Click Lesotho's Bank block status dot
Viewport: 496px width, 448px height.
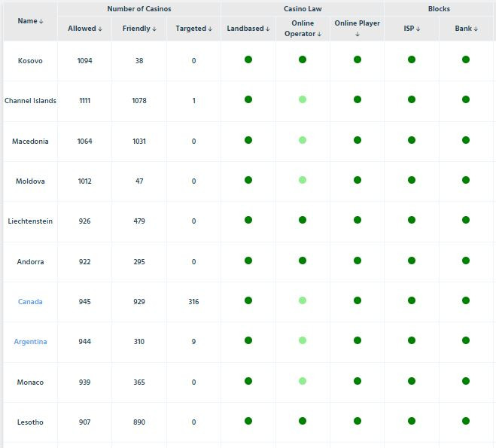pyautogui.click(x=466, y=421)
